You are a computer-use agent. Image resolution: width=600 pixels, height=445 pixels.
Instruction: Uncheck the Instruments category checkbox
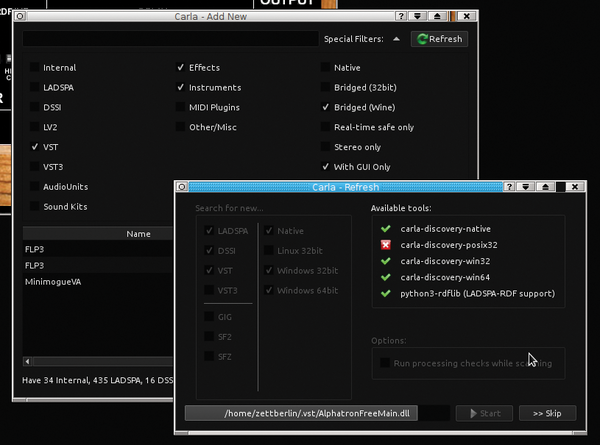(x=180, y=87)
